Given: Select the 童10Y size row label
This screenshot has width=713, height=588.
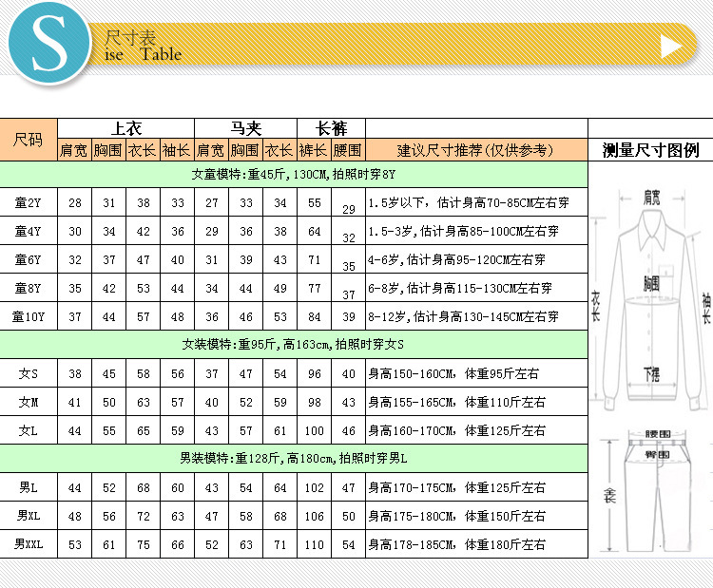Looking at the screenshot, I should tap(29, 315).
